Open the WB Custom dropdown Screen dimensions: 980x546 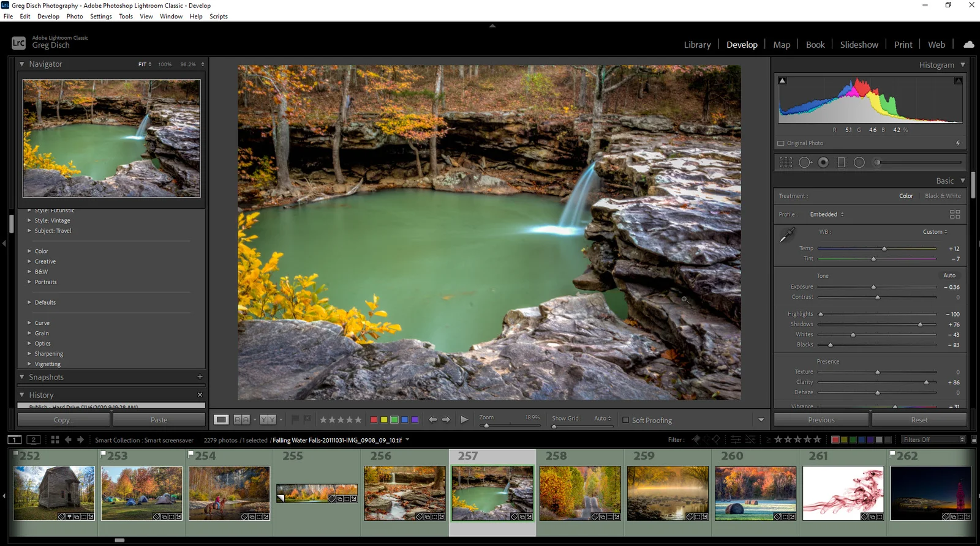tap(935, 232)
